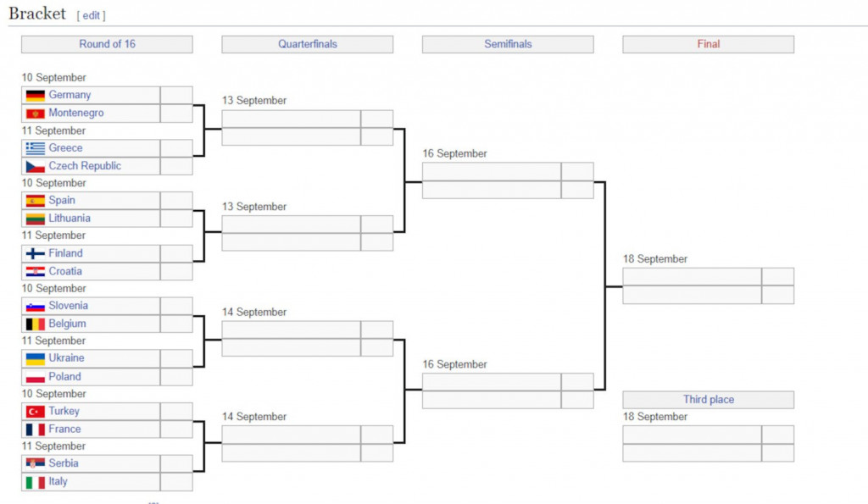Image resolution: width=868 pixels, height=504 pixels.
Task: Click the Quarterfinals column header
Action: [307, 44]
